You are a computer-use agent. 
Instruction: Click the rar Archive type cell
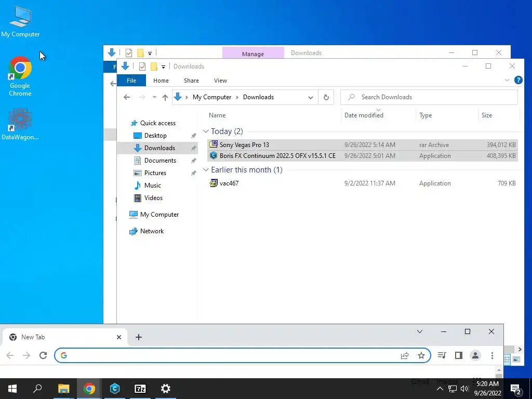pos(434,145)
